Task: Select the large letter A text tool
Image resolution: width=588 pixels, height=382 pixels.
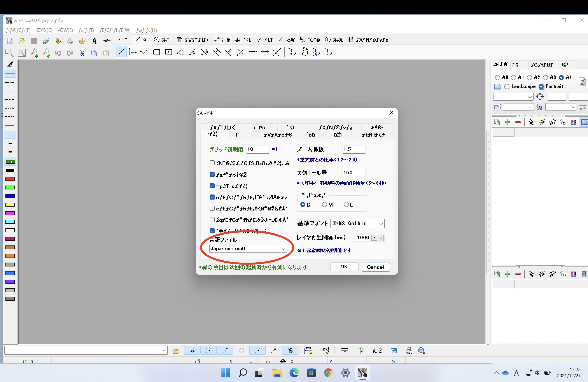Action: pos(94,41)
